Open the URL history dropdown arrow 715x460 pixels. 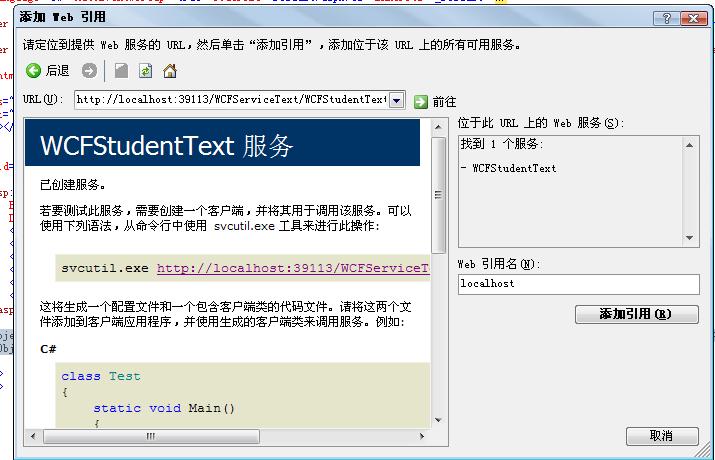(397, 100)
